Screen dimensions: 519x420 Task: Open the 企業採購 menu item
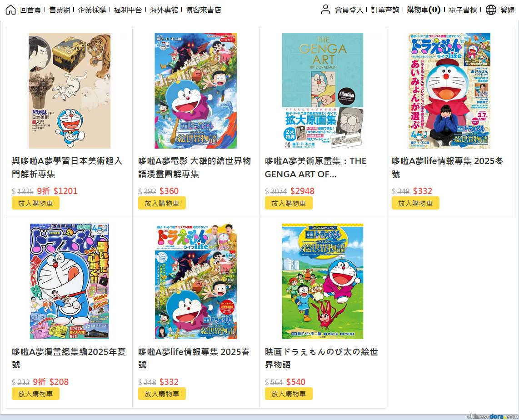click(92, 10)
